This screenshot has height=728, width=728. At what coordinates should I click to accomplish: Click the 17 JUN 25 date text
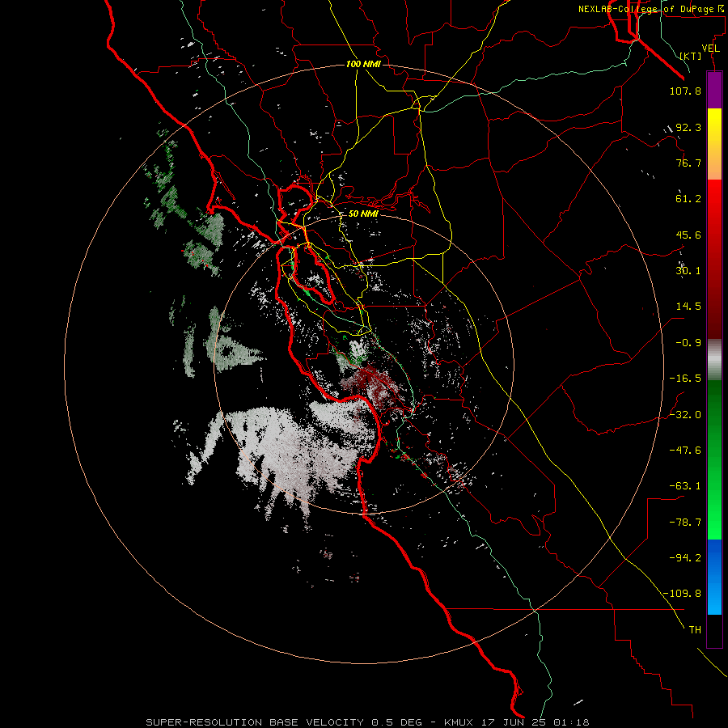point(514,722)
